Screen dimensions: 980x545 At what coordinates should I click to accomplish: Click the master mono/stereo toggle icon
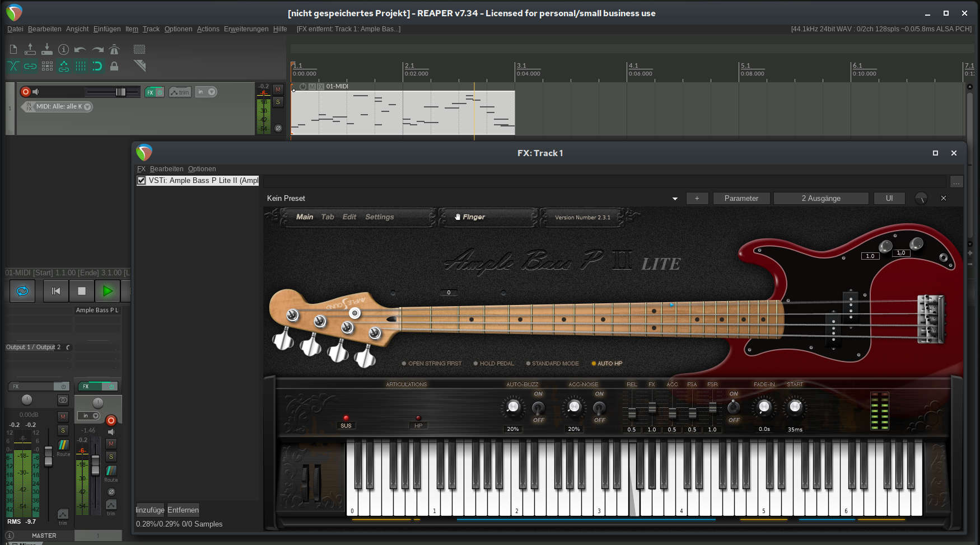point(63,400)
